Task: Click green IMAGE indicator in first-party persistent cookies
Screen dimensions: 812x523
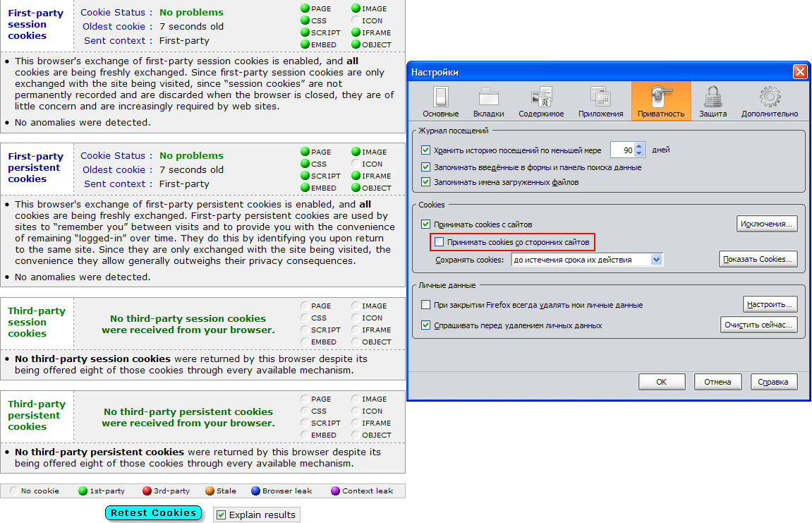Action: point(356,151)
